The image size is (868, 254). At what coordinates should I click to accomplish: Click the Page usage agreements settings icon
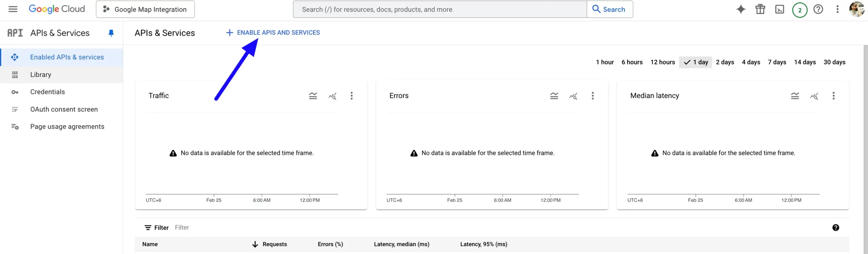(x=15, y=127)
